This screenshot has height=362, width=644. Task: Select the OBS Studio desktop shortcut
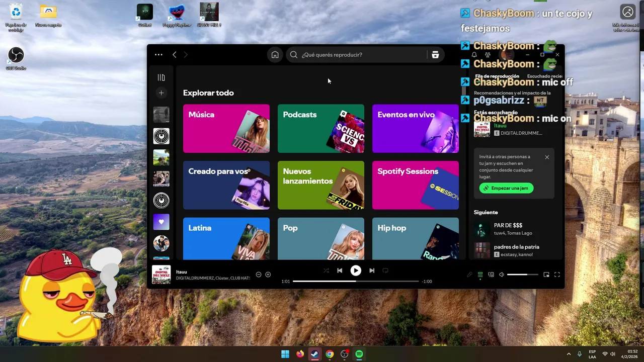pyautogui.click(x=16, y=59)
